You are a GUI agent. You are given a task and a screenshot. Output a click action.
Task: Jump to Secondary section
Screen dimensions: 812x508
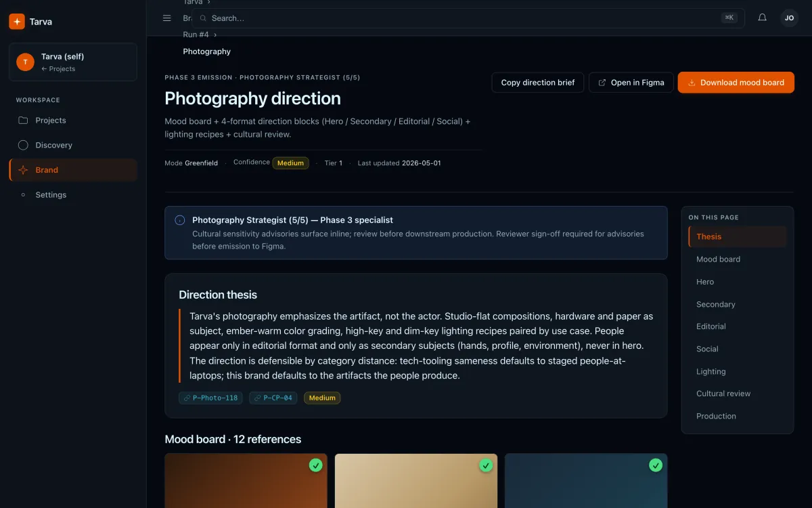click(x=738, y=304)
